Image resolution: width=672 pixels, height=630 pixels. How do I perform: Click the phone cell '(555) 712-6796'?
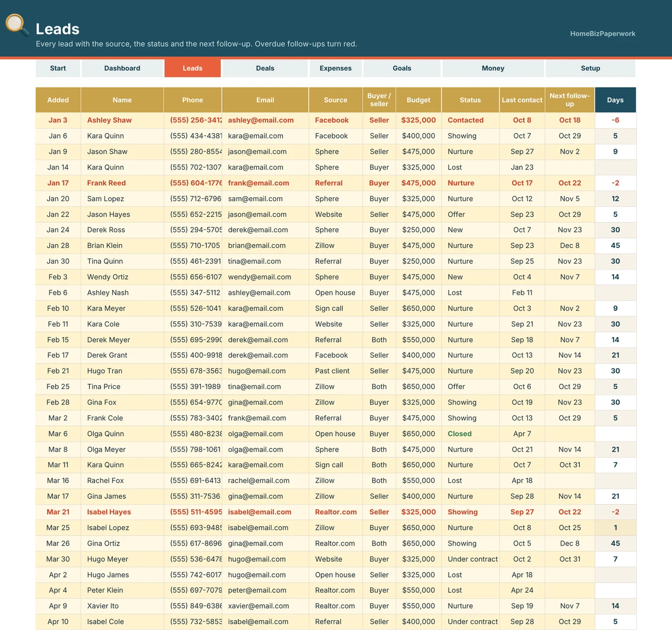(193, 199)
